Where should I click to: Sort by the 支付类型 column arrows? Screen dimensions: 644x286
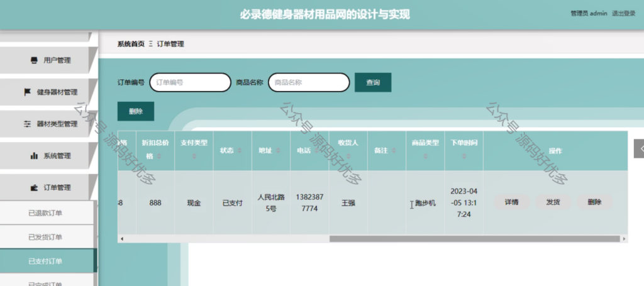(x=194, y=157)
